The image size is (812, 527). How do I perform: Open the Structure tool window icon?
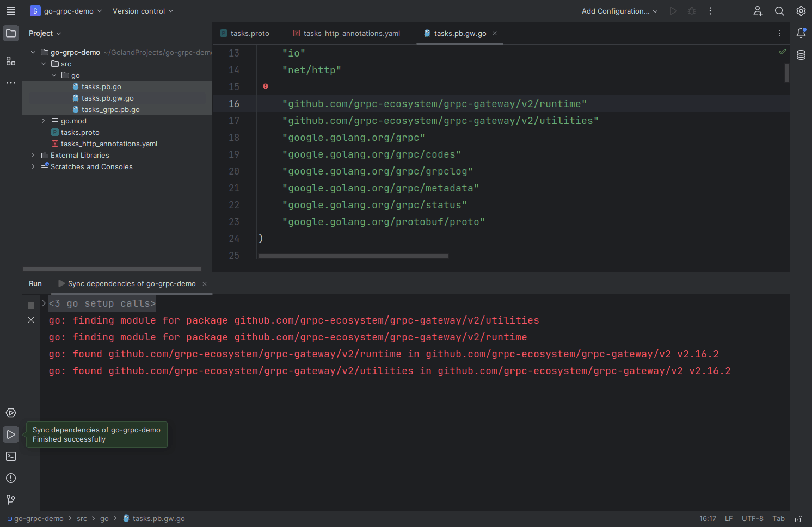click(x=11, y=61)
